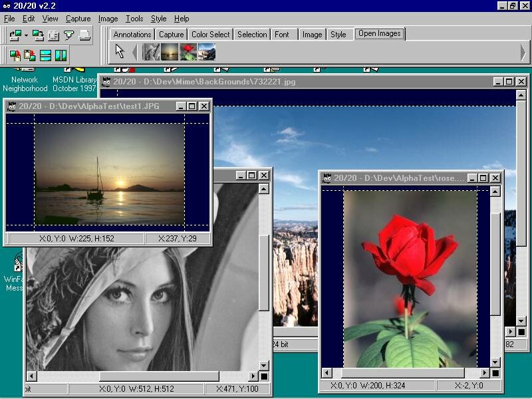
Task: Open the Capture menu in the menu bar
Action: (78, 19)
